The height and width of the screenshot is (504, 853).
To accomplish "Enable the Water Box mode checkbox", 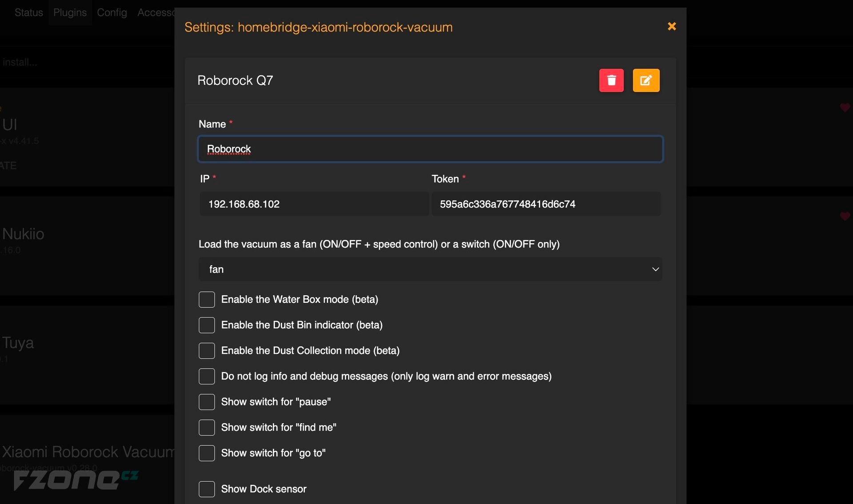I will click(206, 299).
